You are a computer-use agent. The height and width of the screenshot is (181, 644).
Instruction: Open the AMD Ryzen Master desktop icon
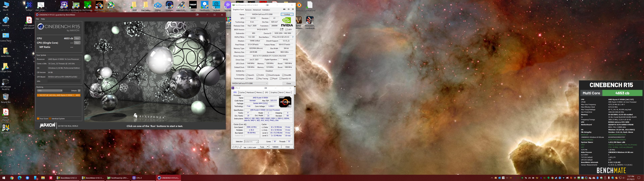99,6
